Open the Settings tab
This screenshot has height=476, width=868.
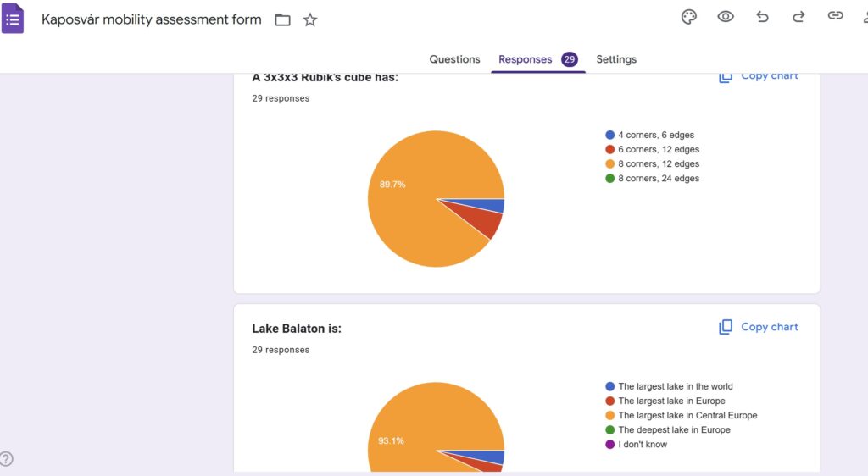click(616, 59)
